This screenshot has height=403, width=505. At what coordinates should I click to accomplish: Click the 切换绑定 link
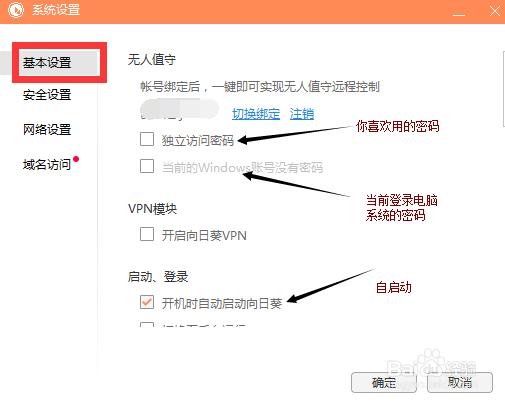256,114
